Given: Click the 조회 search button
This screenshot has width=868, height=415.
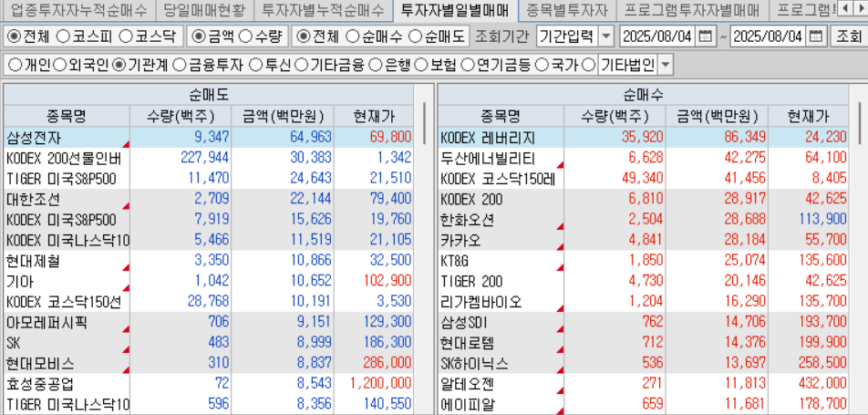Looking at the screenshot, I should tap(849, 37).
